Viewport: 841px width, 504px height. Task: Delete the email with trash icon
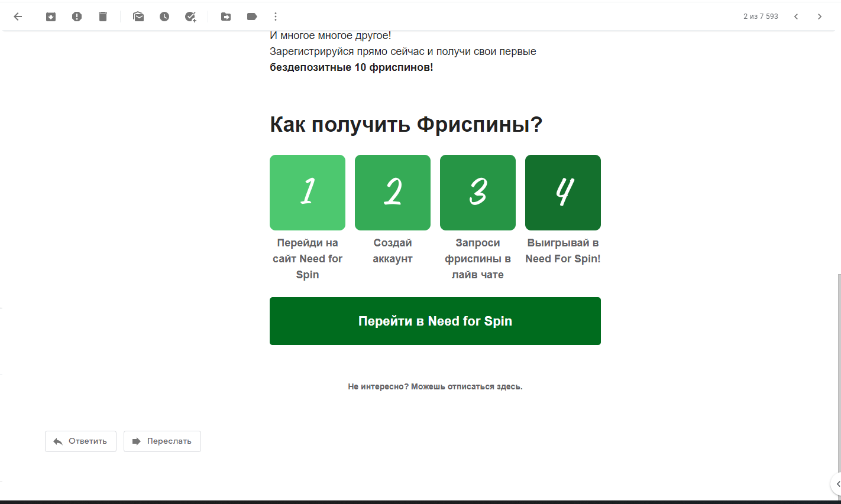tap(103, 17)
